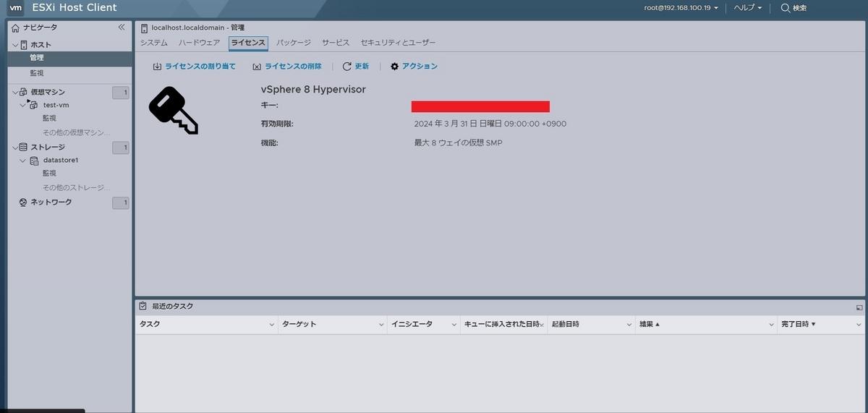The image size is (868, 413).
Task: Click the 仮想マシン virtual machines icon
Action: pyautogui.click(x=24, y=92)
